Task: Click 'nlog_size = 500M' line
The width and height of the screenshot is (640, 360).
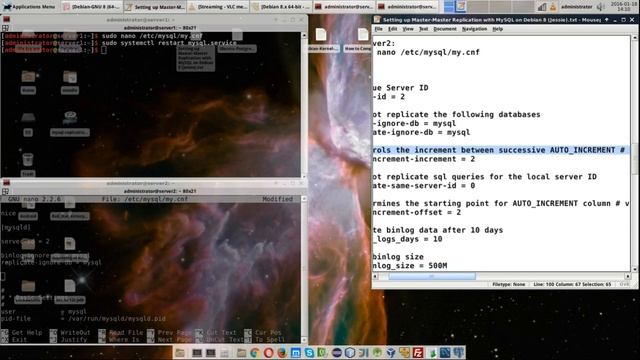Action: (410, 266)
